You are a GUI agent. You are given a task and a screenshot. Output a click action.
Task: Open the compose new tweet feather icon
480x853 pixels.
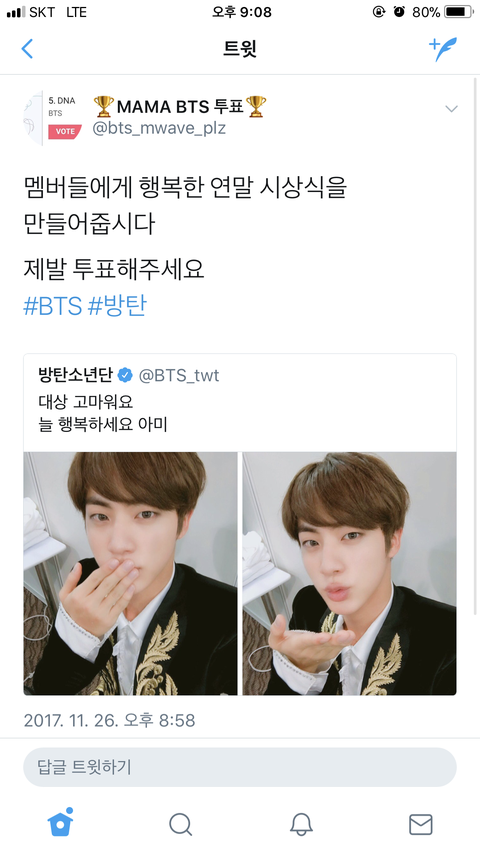pos(443,49)
